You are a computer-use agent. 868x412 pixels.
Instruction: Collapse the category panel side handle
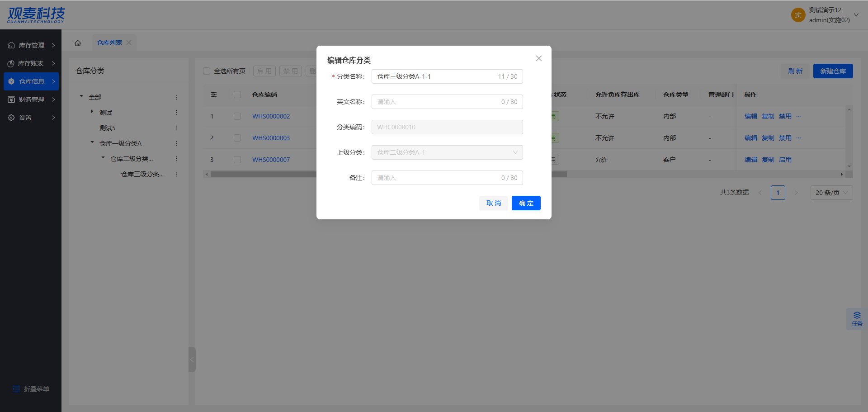pyautogui.click(x=192, y=360)
